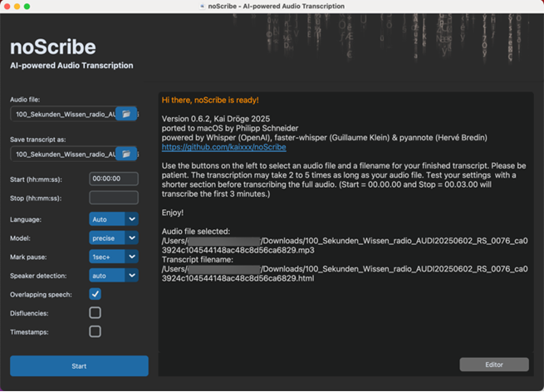Click the noScribe icon in the title bar

coord(203,6)
